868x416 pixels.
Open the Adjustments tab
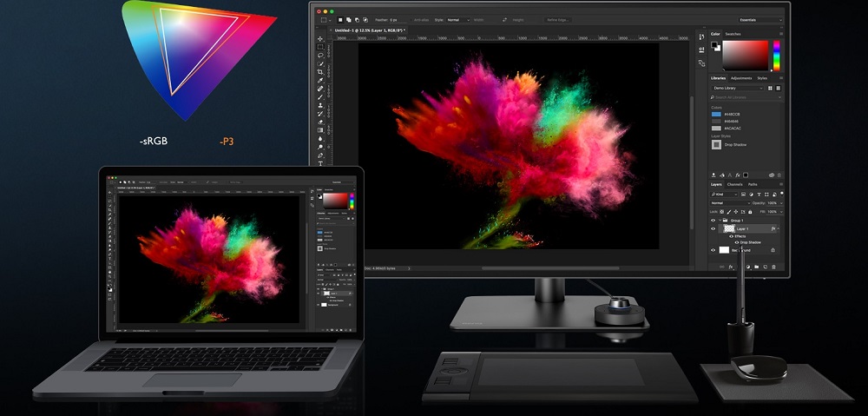(x=740, y=78)
